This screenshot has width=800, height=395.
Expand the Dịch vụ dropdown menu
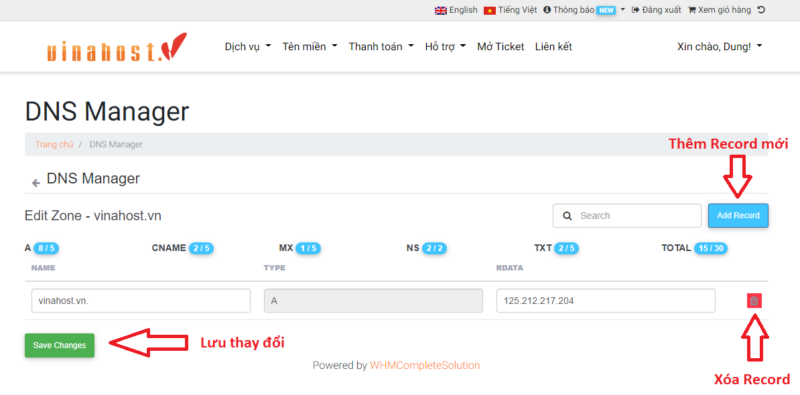click(247, 46)
